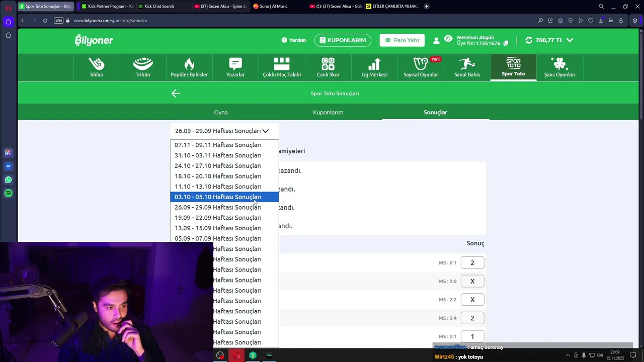644x362 pixels.
Task: Click result box for MS : 0:1
Action: (x=472, y=262)
